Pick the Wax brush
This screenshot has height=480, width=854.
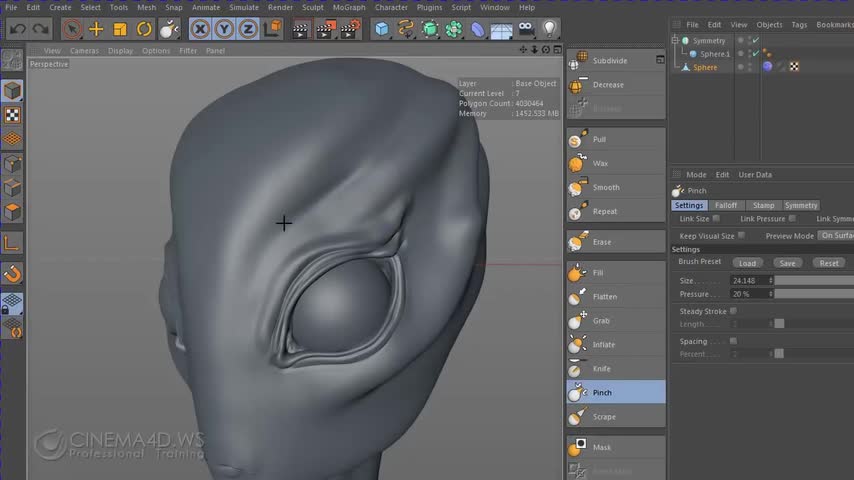coord(600,163)
